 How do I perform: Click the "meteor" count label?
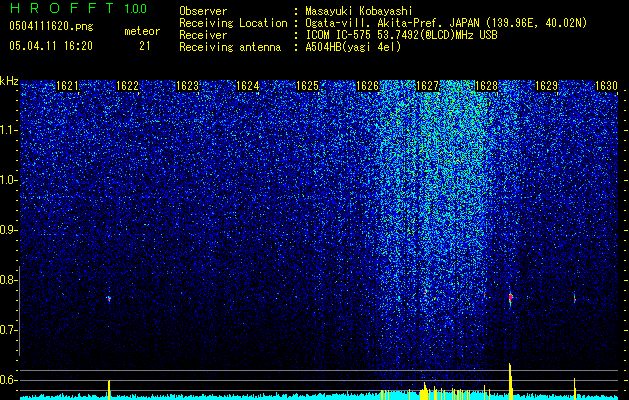tap(142, 31)
